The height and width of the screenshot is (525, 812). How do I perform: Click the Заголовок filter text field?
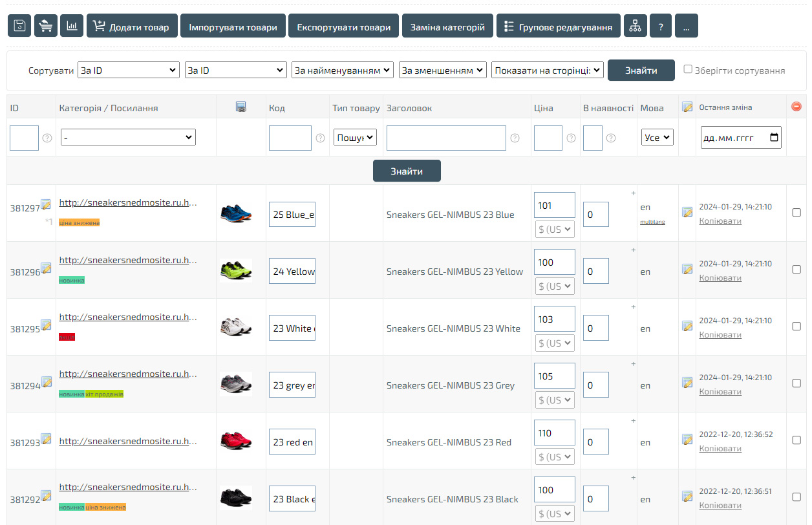pyautogui.click(x=446, y=138)
